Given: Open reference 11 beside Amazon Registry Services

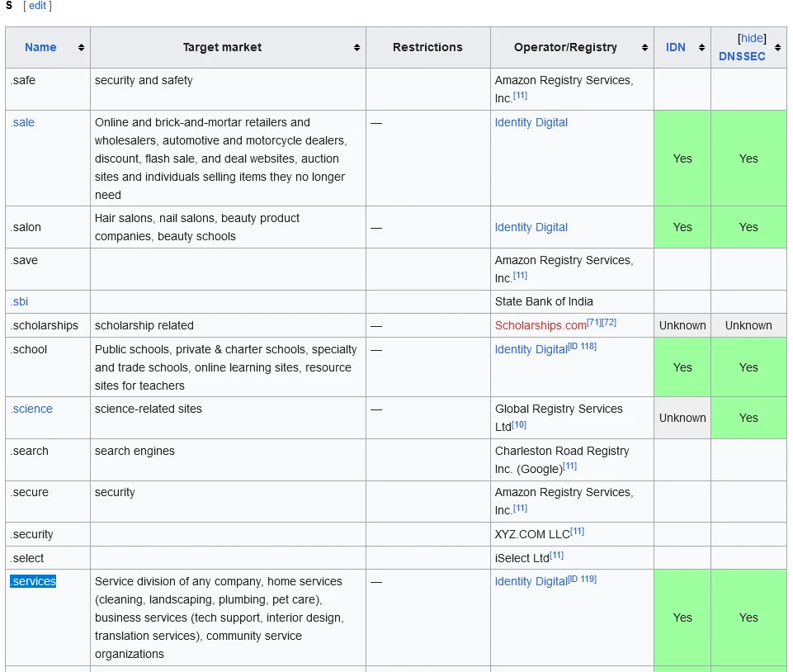Looking at the screenshot, I should click(x=521, y=96).
